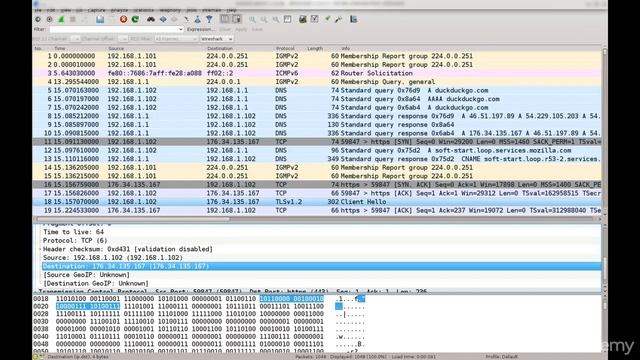The height and width of the screenshot is (360, 640).
Task: Open the File menu
Action: pos(38,10)
